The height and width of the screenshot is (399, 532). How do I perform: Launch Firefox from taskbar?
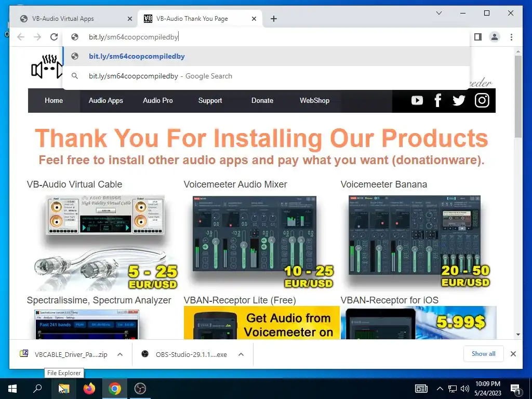[89, 389]
